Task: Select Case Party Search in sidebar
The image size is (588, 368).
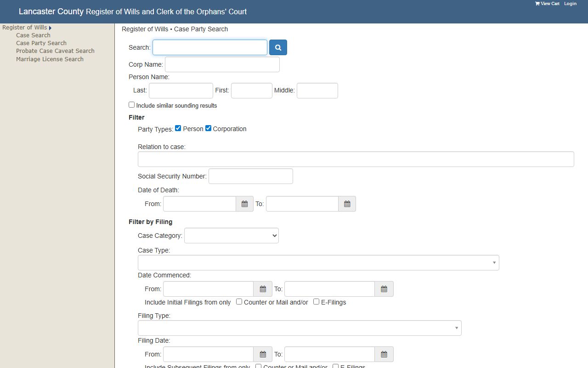Action: (41, 43)
